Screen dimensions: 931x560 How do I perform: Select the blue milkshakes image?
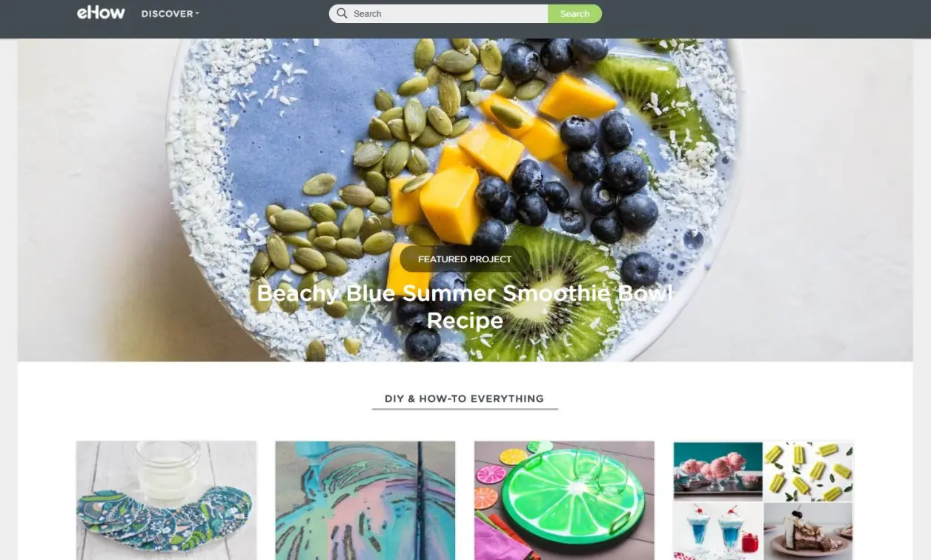pyautogui.click(x=718, y=531)
